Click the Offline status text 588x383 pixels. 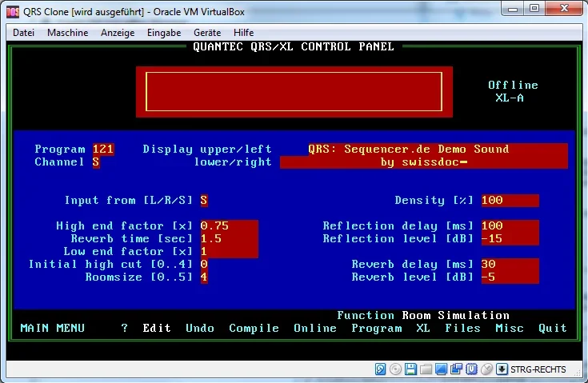pyautogui.click(x=513, y=85)
